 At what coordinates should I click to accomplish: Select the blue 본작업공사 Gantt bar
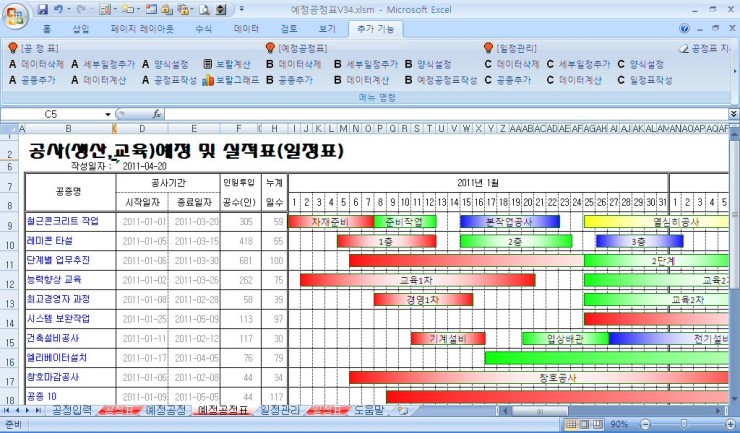click(x=510, y=221)
